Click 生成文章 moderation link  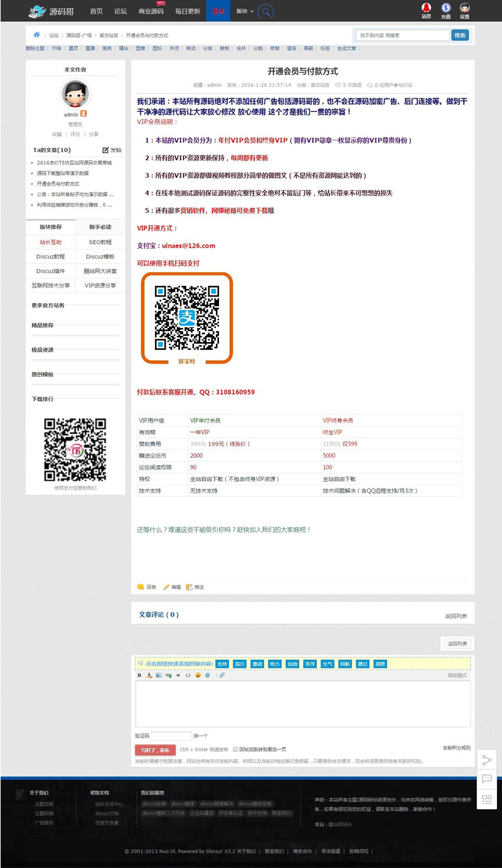(x=346, y=48)
